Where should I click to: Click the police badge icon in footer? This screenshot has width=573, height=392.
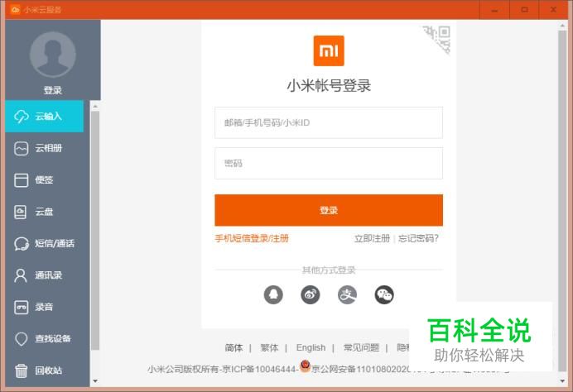coord(306,366)
